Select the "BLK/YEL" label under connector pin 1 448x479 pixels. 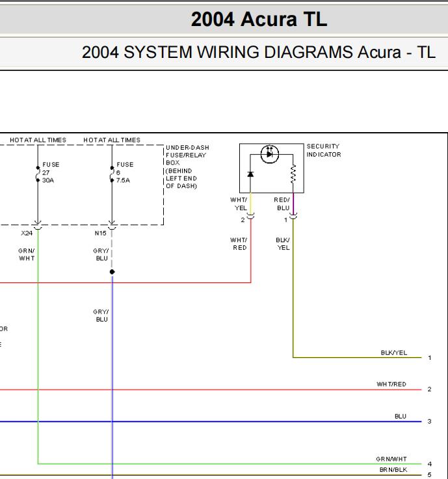pos(283,244)
